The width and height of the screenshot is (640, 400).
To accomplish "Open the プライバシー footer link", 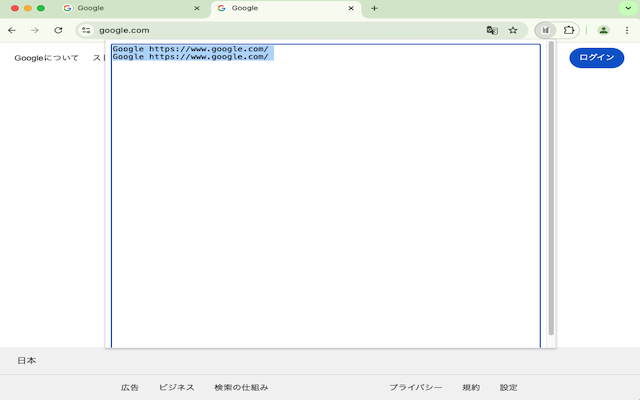I will click(415, 387).
